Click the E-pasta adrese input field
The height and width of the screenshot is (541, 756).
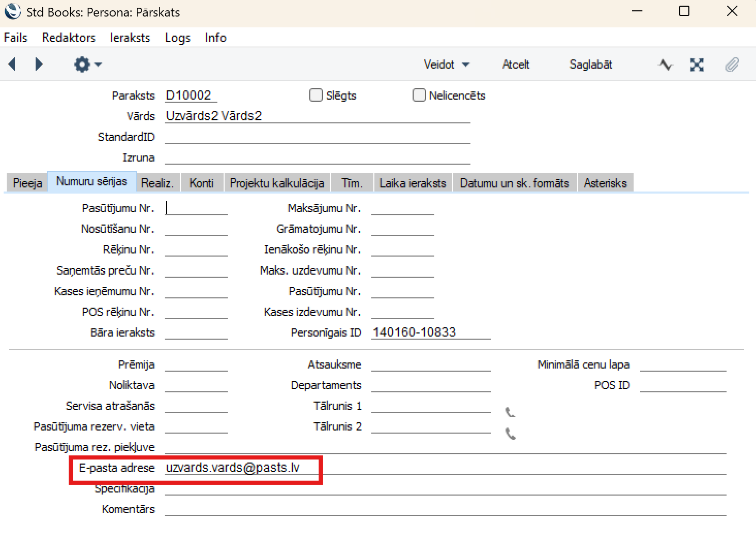(x=444, y=468)
